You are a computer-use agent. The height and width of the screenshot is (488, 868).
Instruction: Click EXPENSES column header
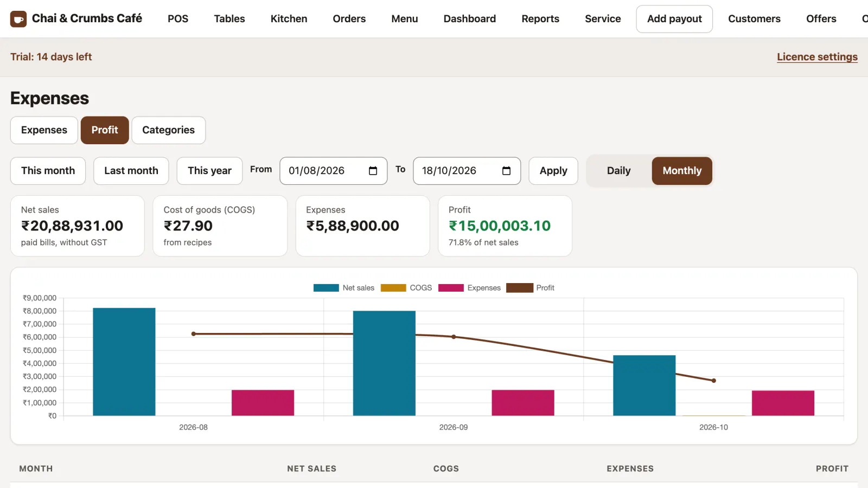click(630, 468)
